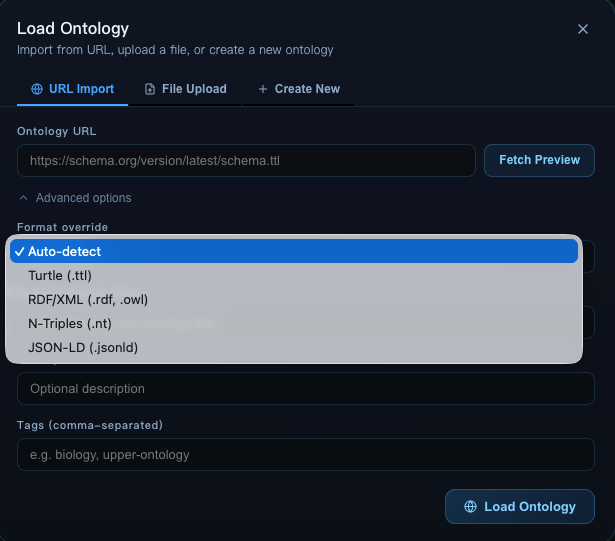Focus the Ontology URL input field
The height and width of the screenshot is (541, 615).
coord(246,160)
